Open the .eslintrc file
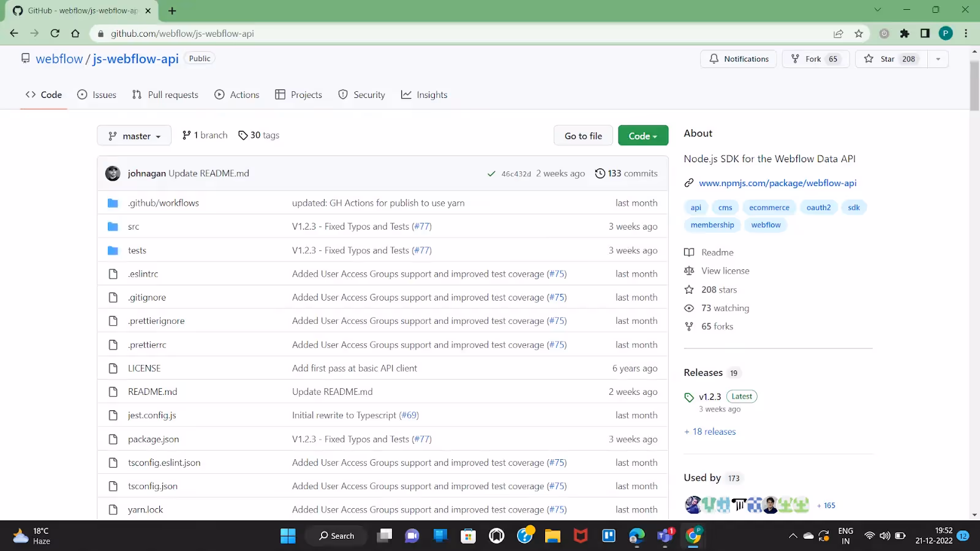Viewport: 980px width, 551px height. pyautogui.click(x=143, y=274)
